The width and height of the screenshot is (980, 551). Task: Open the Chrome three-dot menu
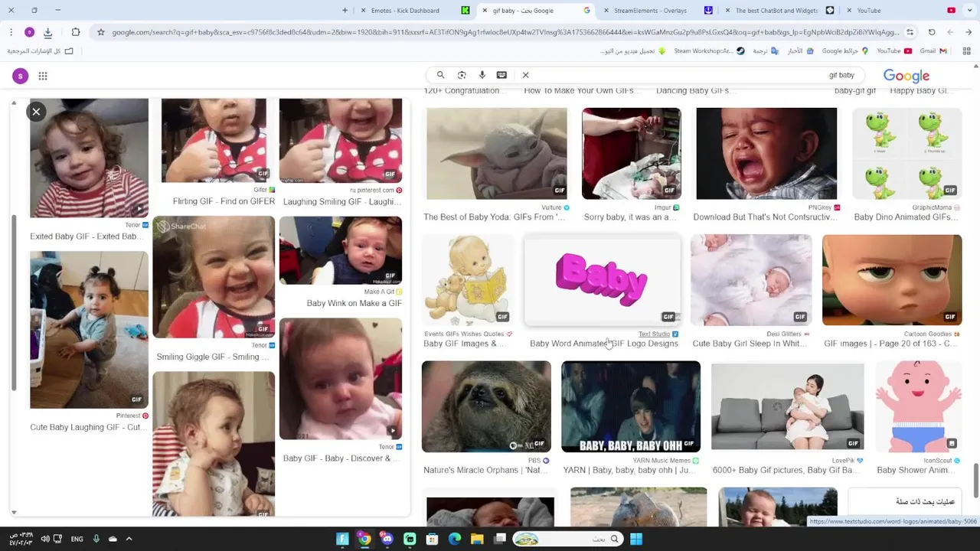point(11,32)
